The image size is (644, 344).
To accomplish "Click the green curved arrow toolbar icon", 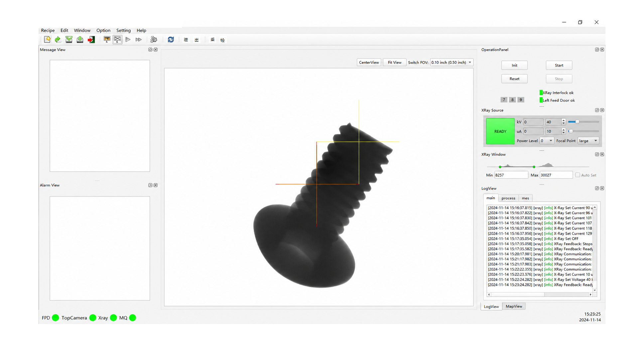I will [x=58, y=40].
